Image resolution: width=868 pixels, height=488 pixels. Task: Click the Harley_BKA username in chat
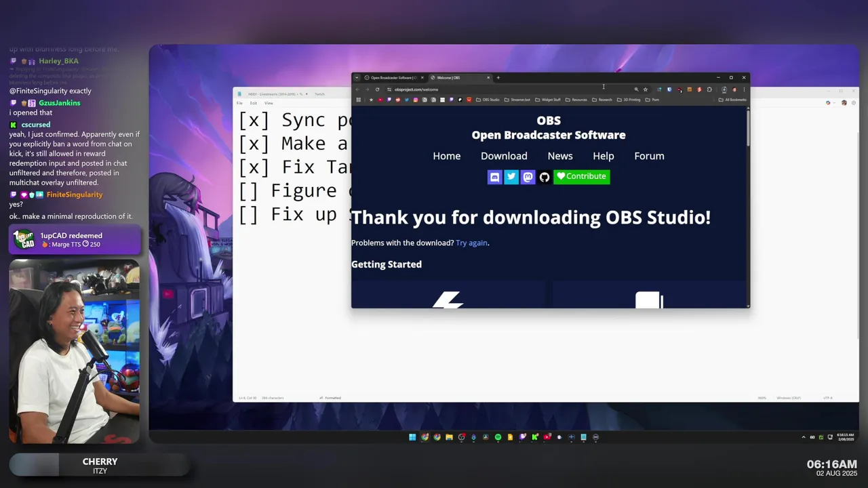58,61
